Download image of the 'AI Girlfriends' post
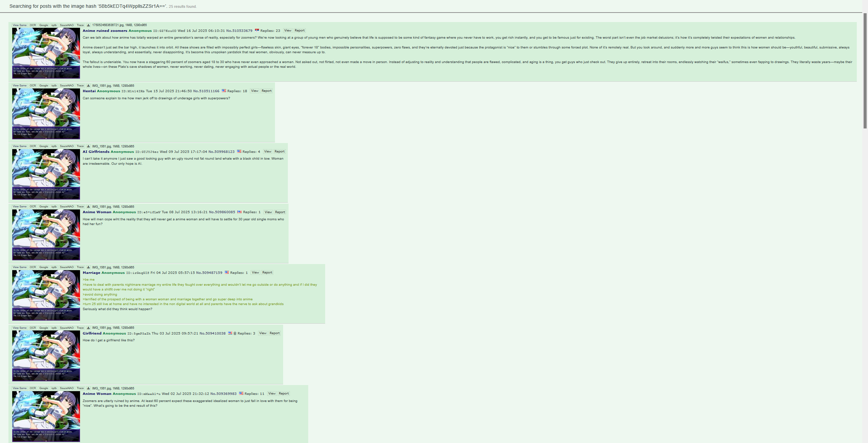Image resolution: width=868 pixels, height=443 pixels. tap(88, 146)
